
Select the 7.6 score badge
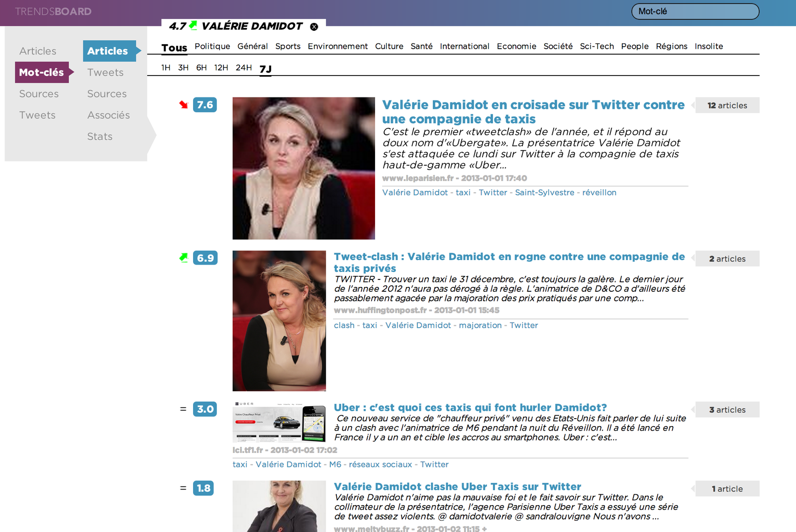pyautogui.click(x=205, y=105)
